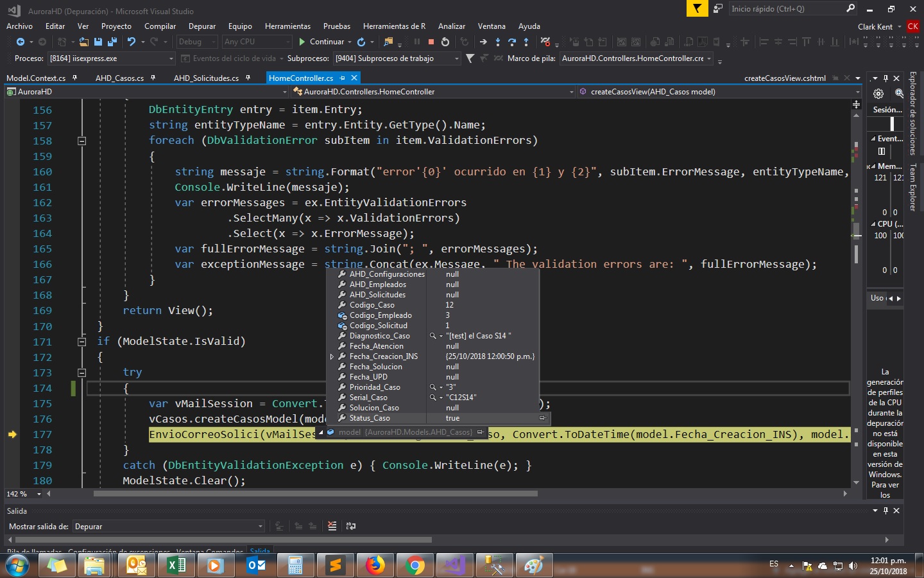This screenshot has height=578, width=924.
Task: Click the notifications filter flag icon
Action: click(696, 8)
